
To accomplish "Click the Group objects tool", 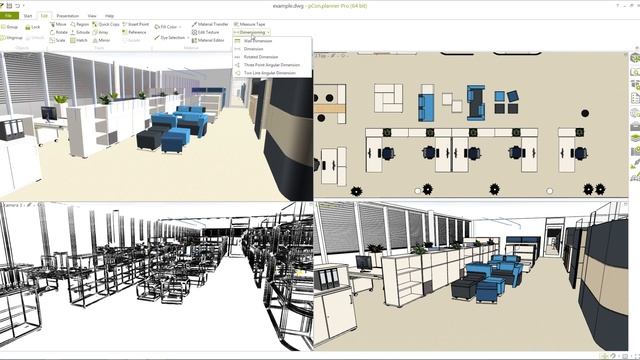I will pyautogui.click(x=9, y=27).
